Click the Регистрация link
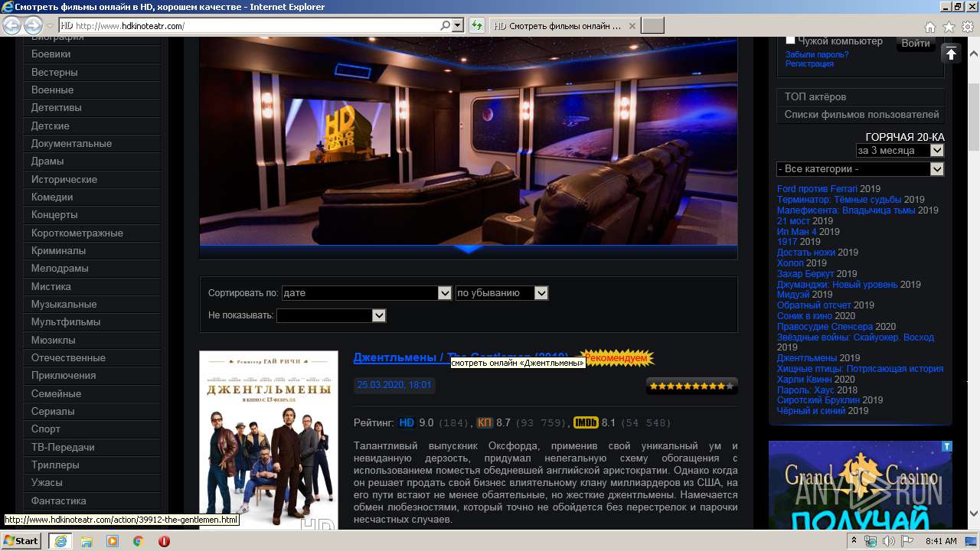980x551 pixels. pos(809,64)
